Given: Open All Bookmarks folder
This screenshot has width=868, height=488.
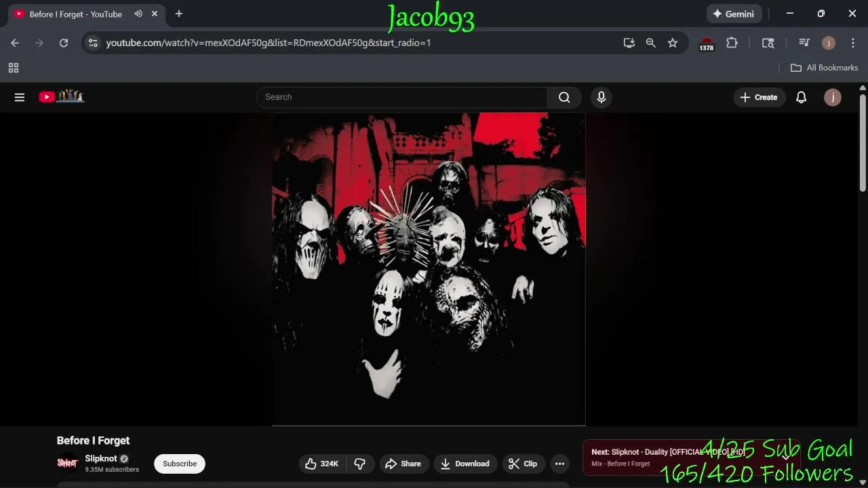Looking at the screenshot, I should click(x=824, y=68).
